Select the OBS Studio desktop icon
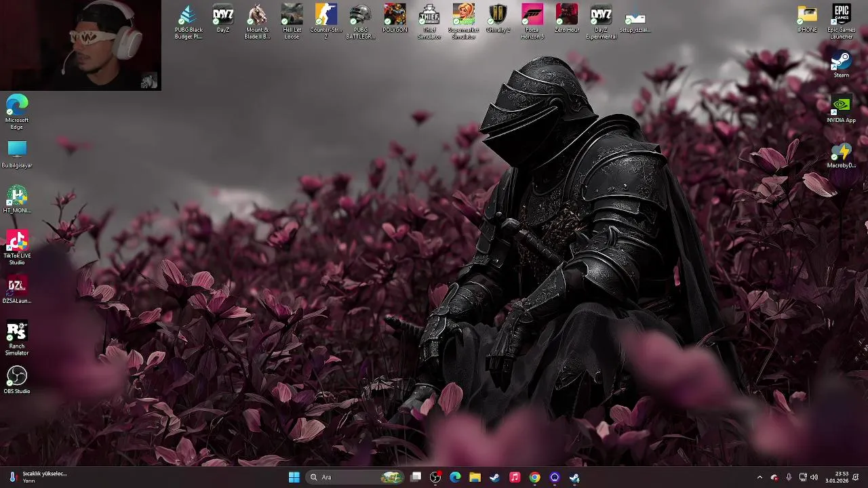The width and height of the screenshot is (868, 488). (17, 380)
